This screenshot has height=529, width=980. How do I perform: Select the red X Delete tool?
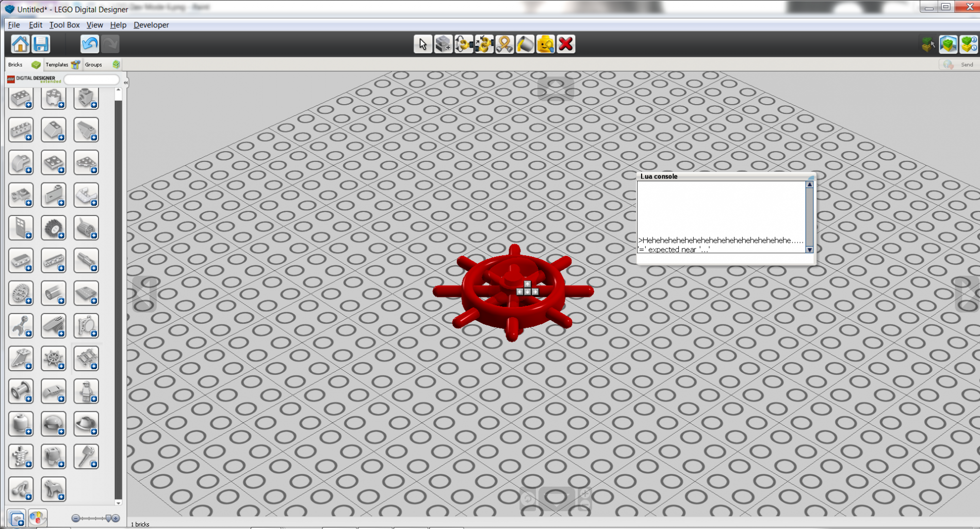[x=566, y=44]
